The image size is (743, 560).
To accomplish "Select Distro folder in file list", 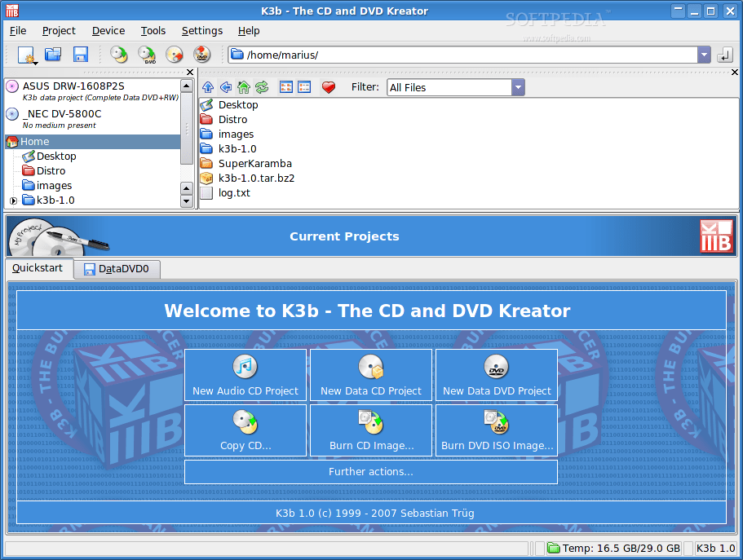I will point(224,119).
